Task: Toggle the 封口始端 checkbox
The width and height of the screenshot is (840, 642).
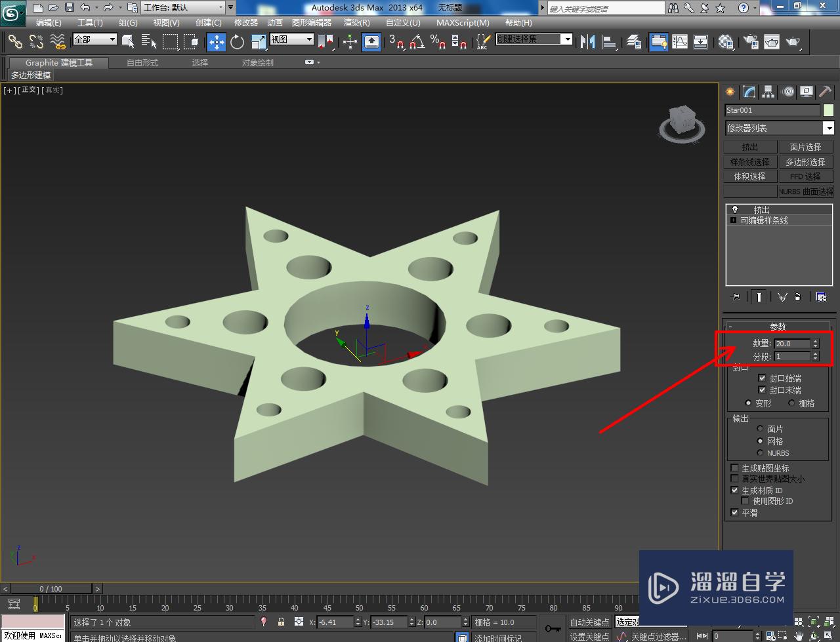Action: (x=762, y=378)
